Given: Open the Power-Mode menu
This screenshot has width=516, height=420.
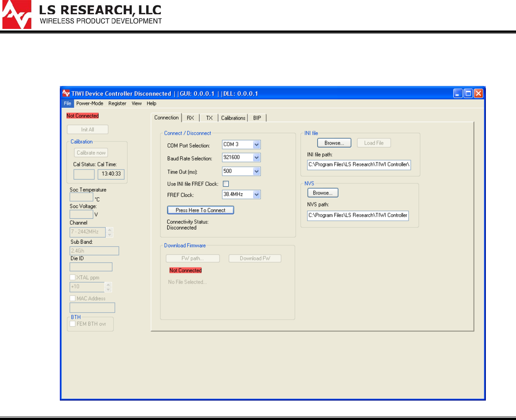Looking at the screenshot, I should (90, 103).
